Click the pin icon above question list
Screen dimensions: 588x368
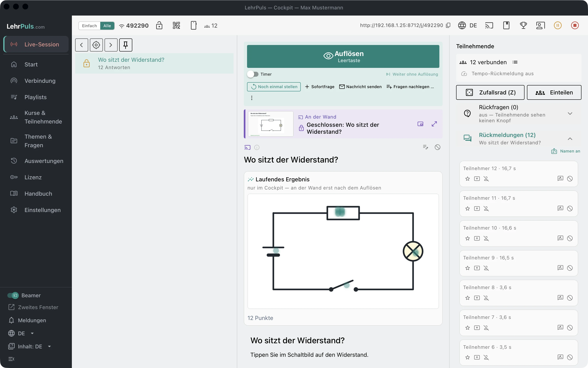point(126,45)
